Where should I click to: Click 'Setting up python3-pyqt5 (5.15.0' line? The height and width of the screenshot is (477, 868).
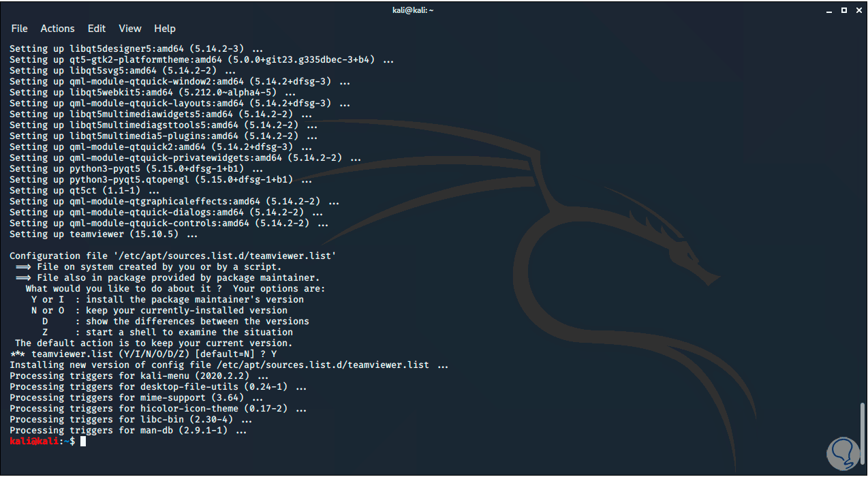(x=136, y=169)
